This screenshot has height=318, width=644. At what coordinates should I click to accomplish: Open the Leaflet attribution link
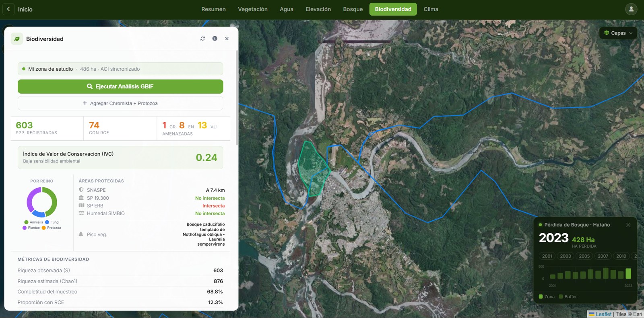pos(603,314)
